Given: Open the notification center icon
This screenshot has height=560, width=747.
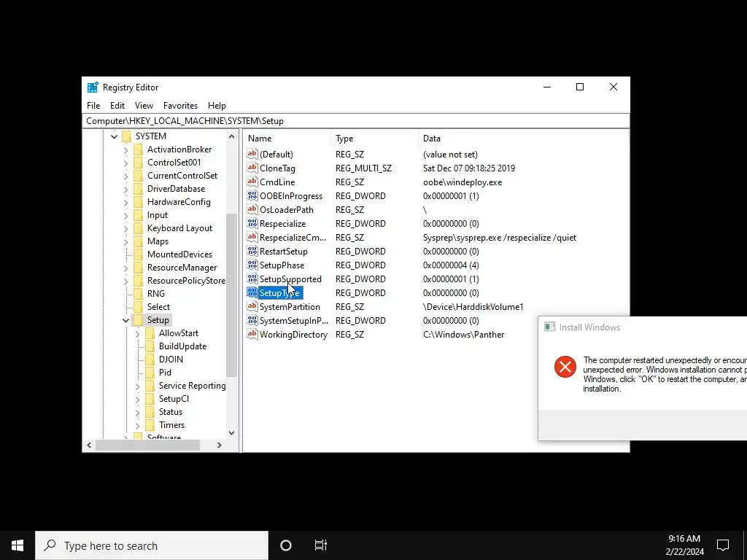Looking at the screenshot, I should 723,545.
